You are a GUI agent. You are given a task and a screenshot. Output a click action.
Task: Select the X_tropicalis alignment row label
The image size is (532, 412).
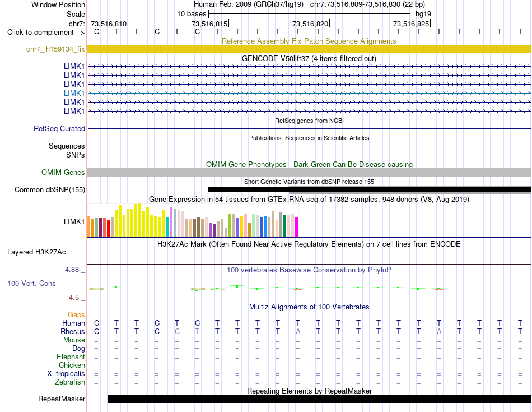click(x=66, y=374)
